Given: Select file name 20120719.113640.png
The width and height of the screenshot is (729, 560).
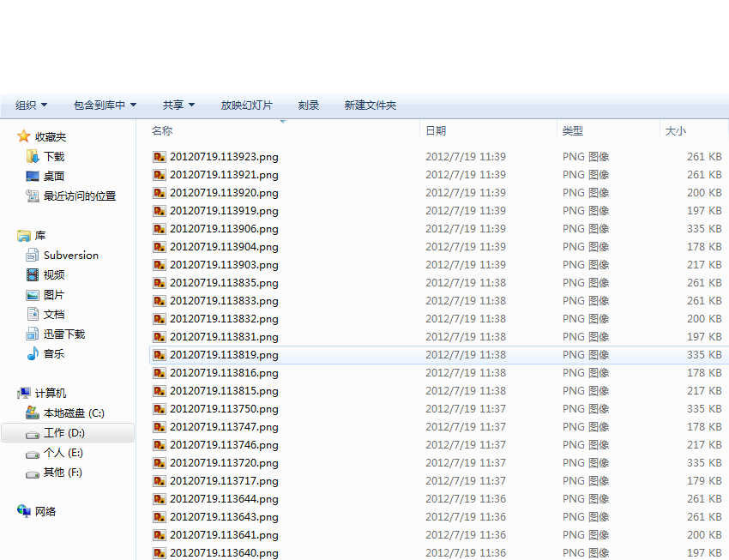Looking at the screenshot, I should [x=224, y=553].
